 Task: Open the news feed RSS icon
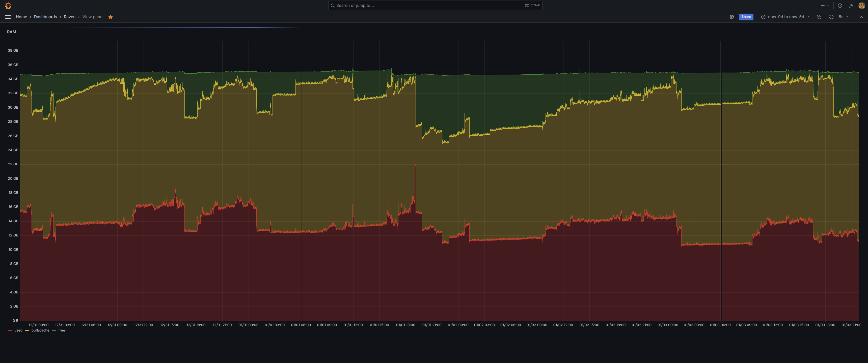pyautogui.click(x=851, y=6)
